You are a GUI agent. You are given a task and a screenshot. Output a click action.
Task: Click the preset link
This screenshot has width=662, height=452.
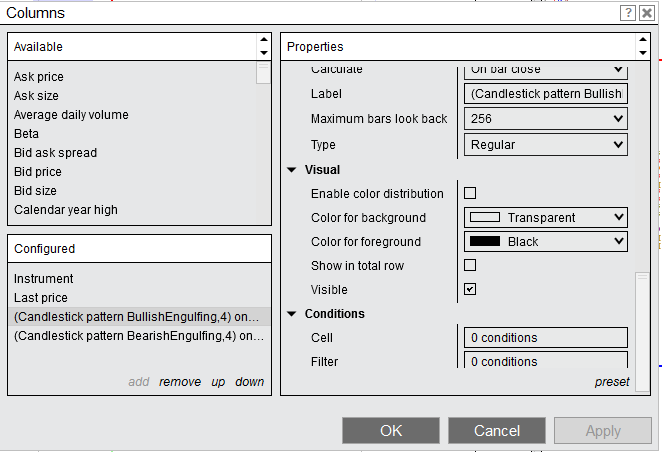[x=612, y=382]
